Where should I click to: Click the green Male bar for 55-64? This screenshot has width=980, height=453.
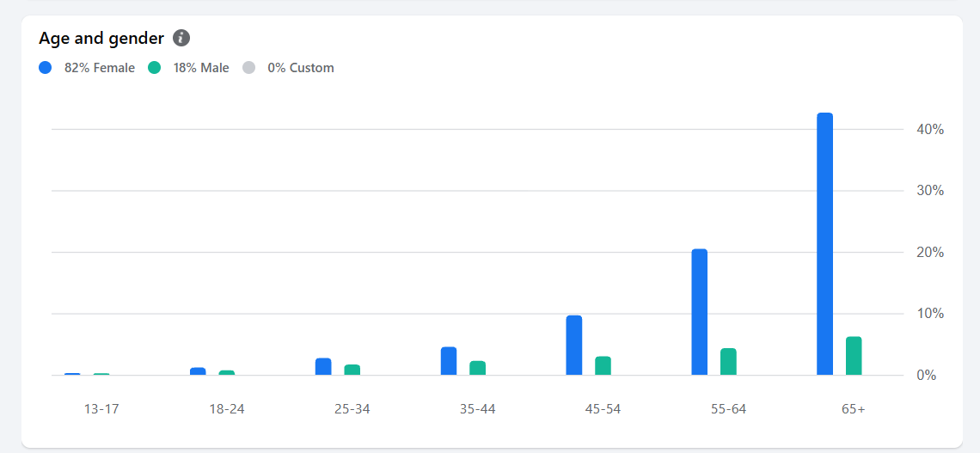pyautogui.click(x=728, y=362)
